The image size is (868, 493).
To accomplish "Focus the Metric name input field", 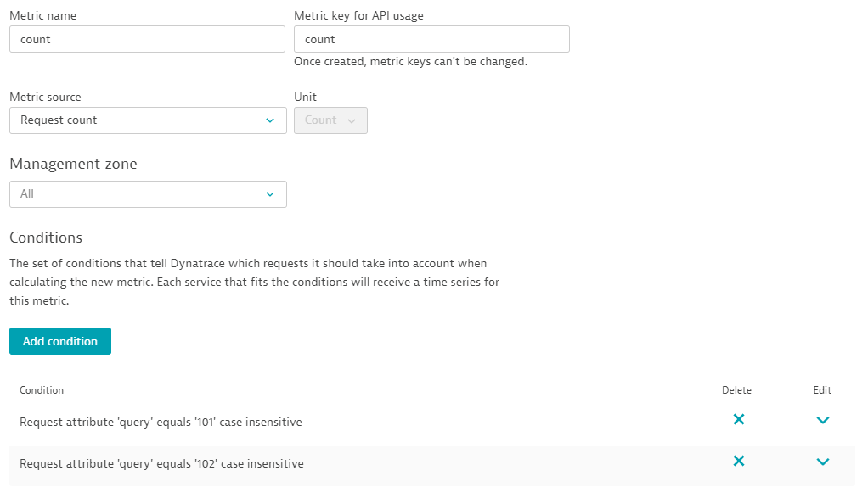I will click(x=147, y=39).
